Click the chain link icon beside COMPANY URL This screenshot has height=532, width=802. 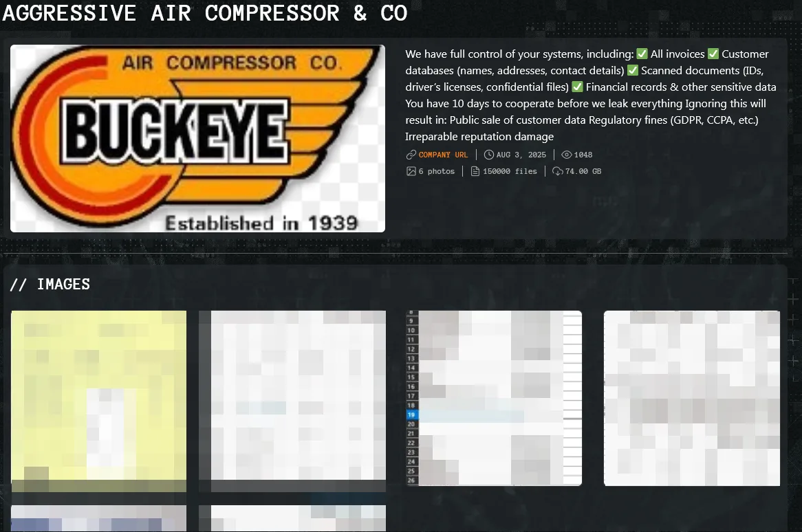(x=411, y=155)
